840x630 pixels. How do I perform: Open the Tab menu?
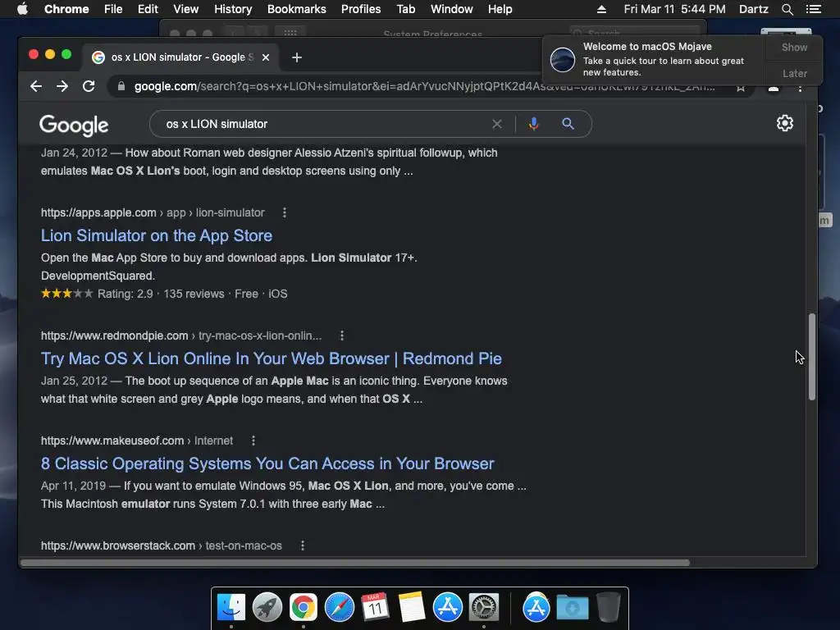(x=405, y=9)
